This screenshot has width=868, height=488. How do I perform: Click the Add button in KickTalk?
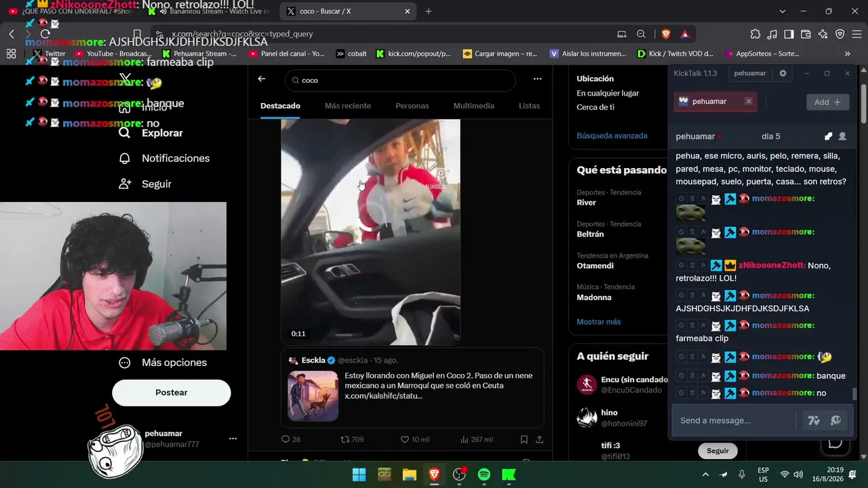828,102
